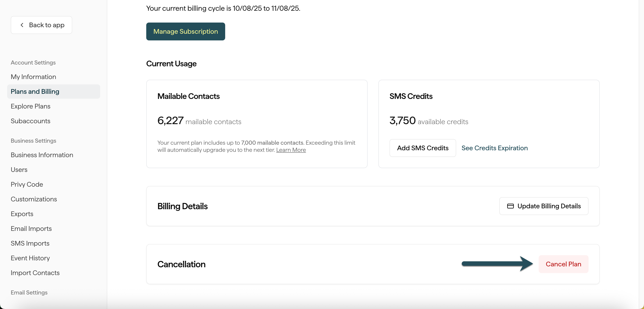Viewport: 644px width, 309px height.
Task: Click the Learn More link under Mailable Contacts
Action: [291, 150]
